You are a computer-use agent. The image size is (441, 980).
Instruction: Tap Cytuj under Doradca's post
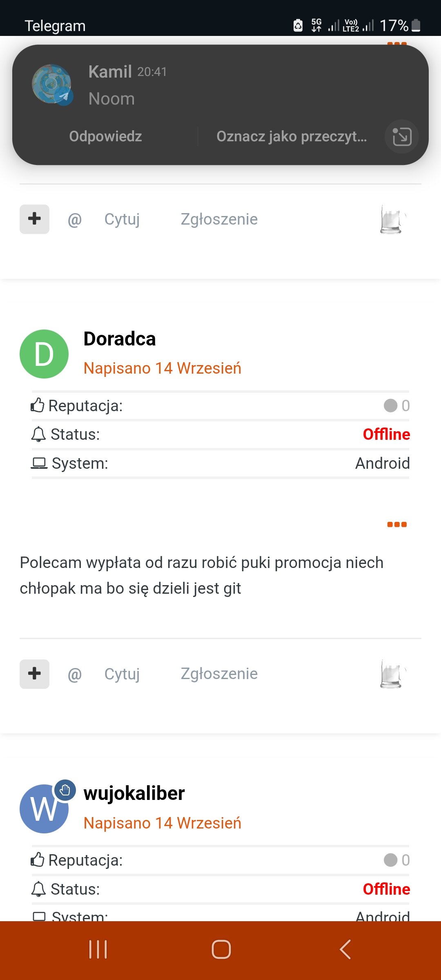122,674
